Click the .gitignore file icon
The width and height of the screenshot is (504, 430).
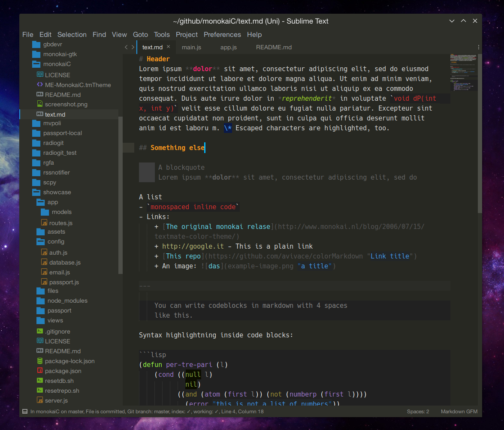[40, 331]
